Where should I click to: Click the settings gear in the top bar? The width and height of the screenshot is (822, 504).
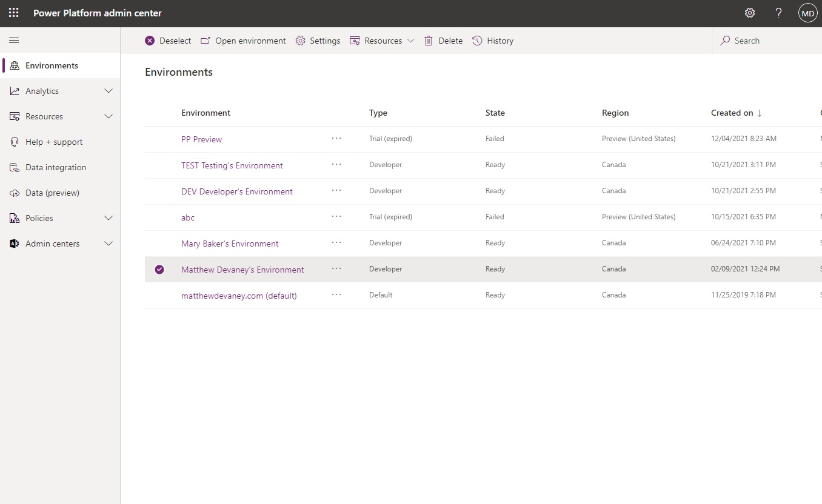click(x=749, y=13)
